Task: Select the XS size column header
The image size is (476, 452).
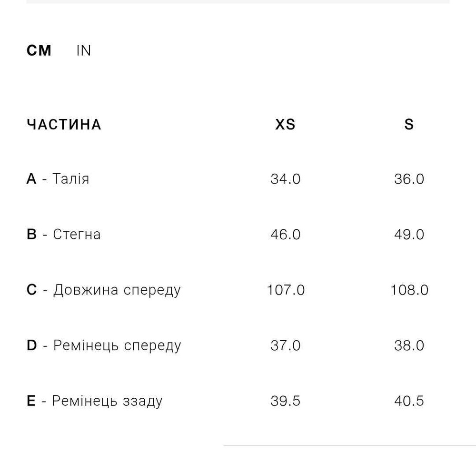Action: coord(285,125)
